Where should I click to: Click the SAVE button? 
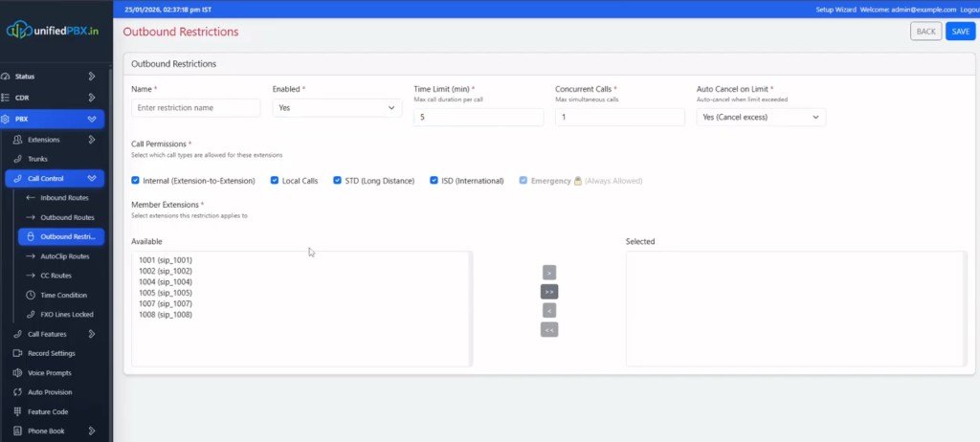pyautogui.click(x=960, y=32)
